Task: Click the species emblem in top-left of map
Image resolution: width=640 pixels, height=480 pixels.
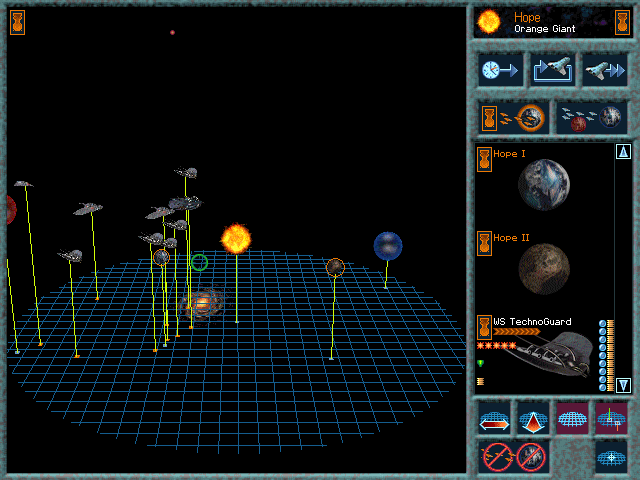Action: (18, 22)
